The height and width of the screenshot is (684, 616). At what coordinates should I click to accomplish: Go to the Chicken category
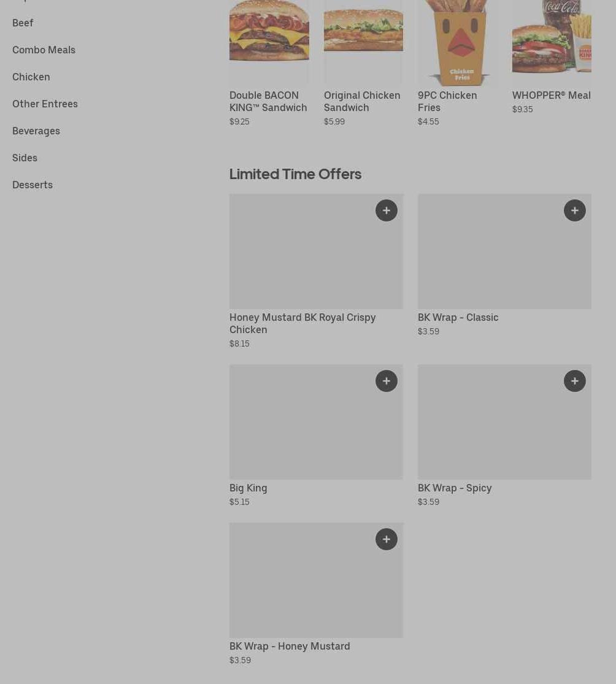(31, 77)
